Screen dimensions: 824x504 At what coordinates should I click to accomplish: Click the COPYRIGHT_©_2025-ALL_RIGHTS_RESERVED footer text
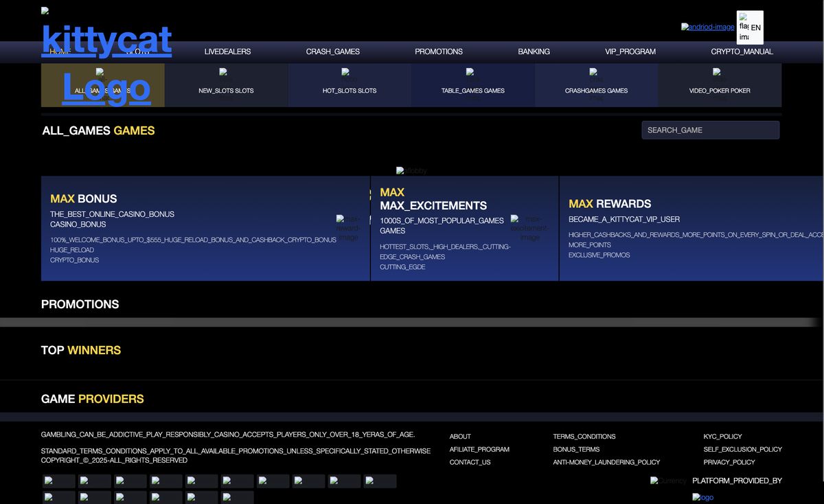tap(114, 460)
